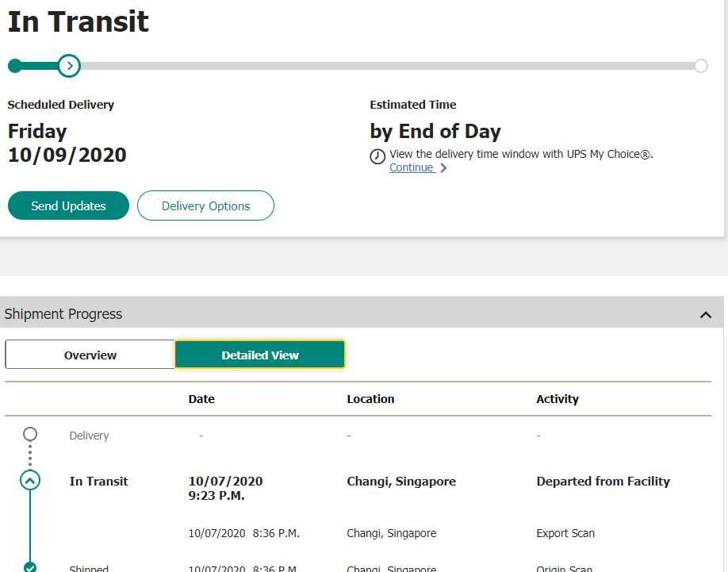Click the hollow Delivery status circle in the timeline

[x=29, y=434]
